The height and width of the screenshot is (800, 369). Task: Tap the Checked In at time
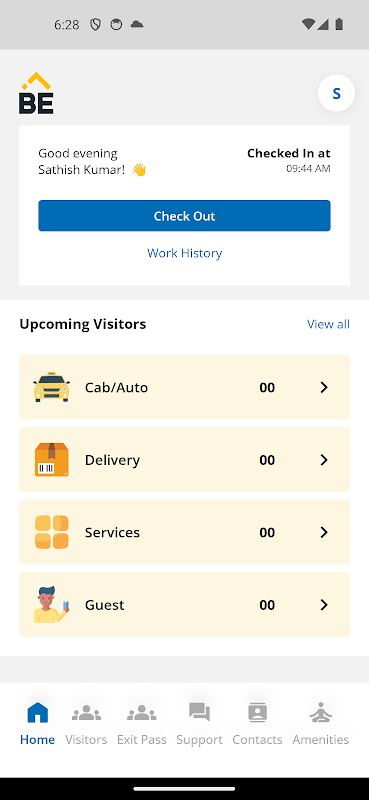tap(308, 168)
